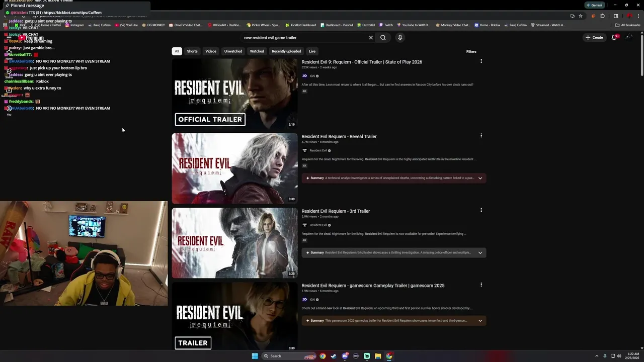Select the Shorts filter chip
This screenshot has height=362, width=644.
pyautogui.click(x=192, y=51)
